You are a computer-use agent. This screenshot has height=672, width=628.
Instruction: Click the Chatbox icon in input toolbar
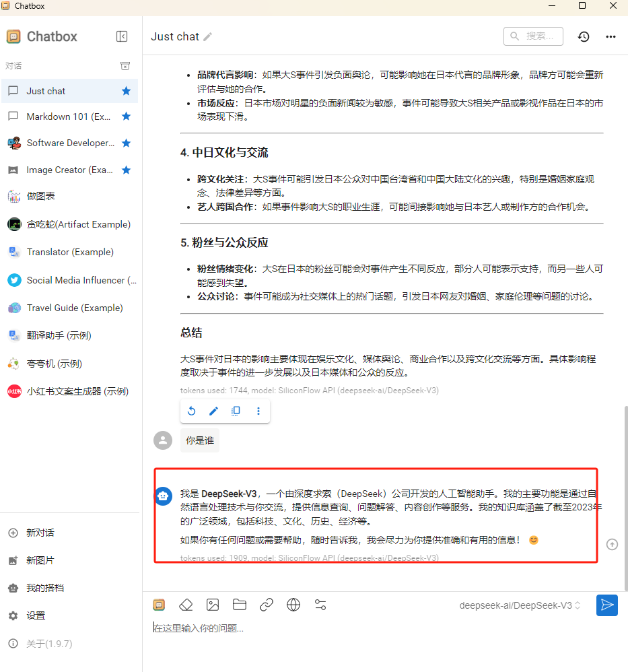pyautogui.click(x=159, y=605)
